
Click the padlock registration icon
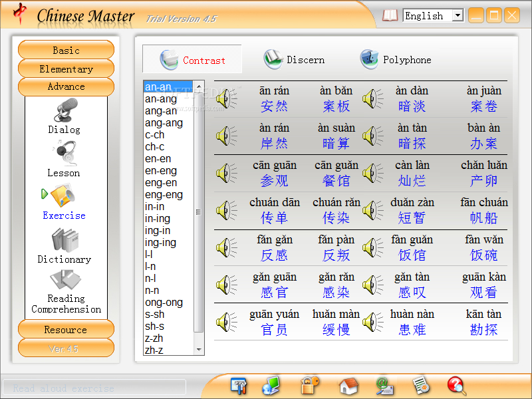click(x=310, y=386)
